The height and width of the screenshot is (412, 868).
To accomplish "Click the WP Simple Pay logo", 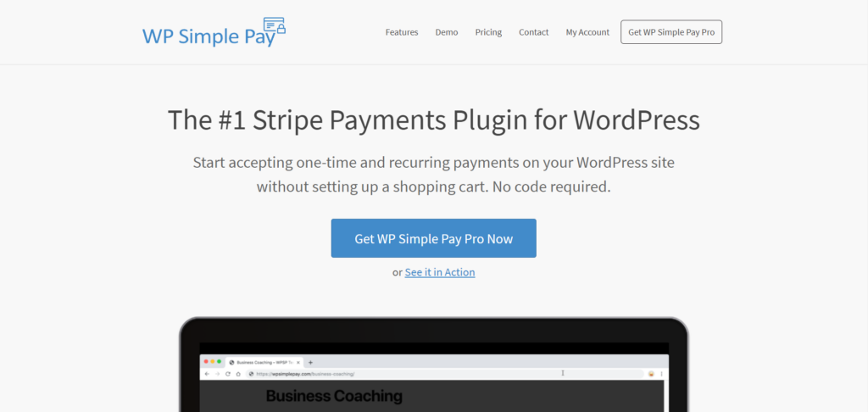I will pyautogui.click(x=214, y=32).
